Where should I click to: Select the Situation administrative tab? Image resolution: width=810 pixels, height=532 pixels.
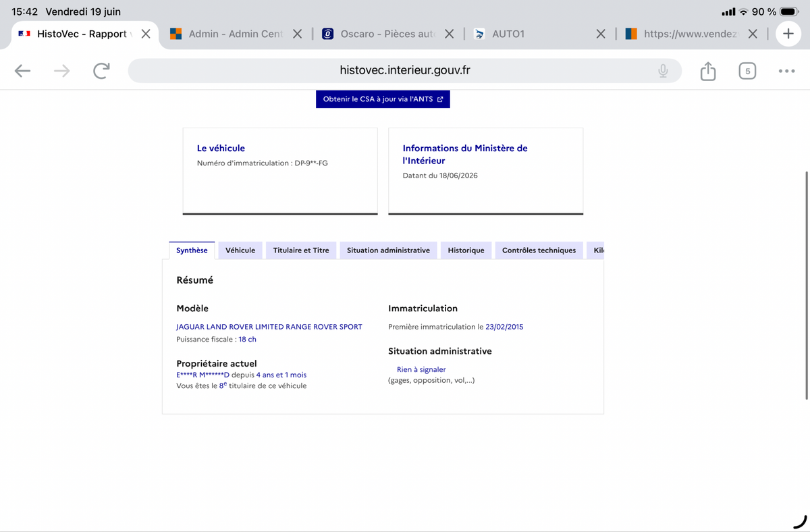click(x=388, y=250)
